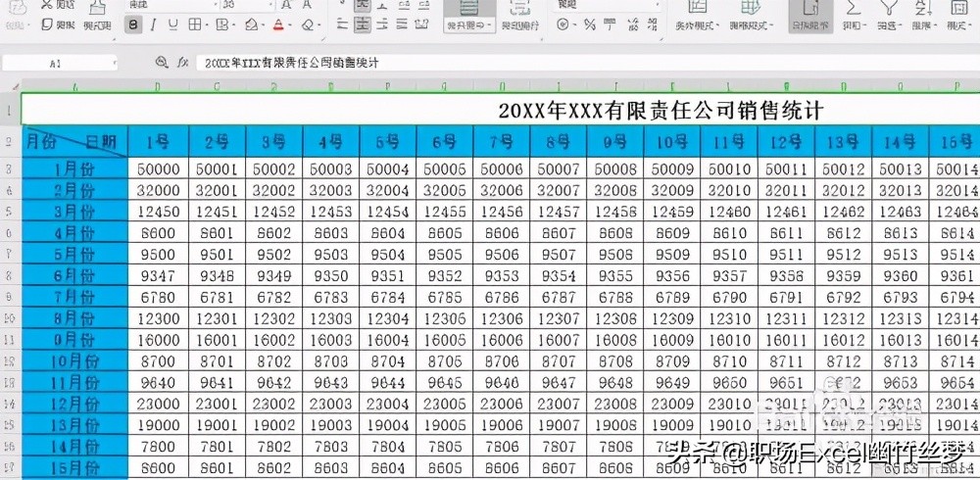980x480 pixels.
Task: Click the insert function fx icon
Action: [x=182, y=62]
